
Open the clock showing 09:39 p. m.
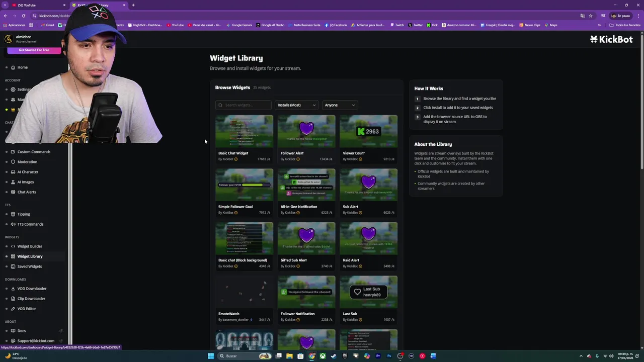point(626,356)
